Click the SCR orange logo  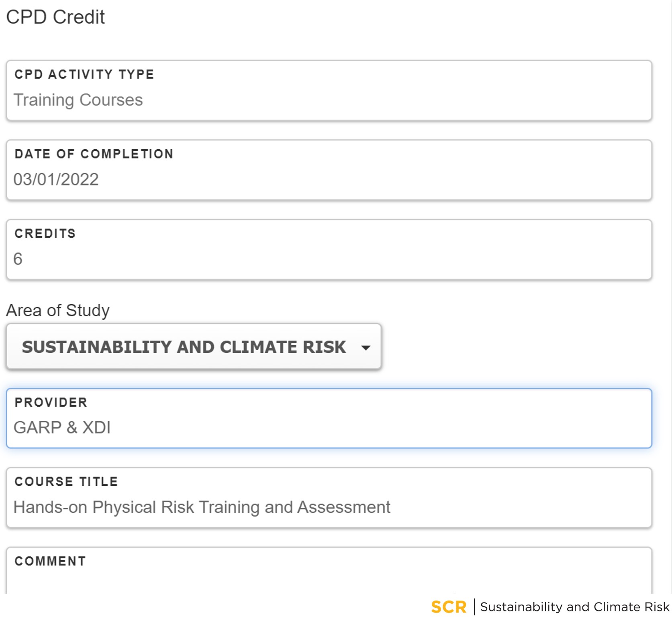pos(449,607)
